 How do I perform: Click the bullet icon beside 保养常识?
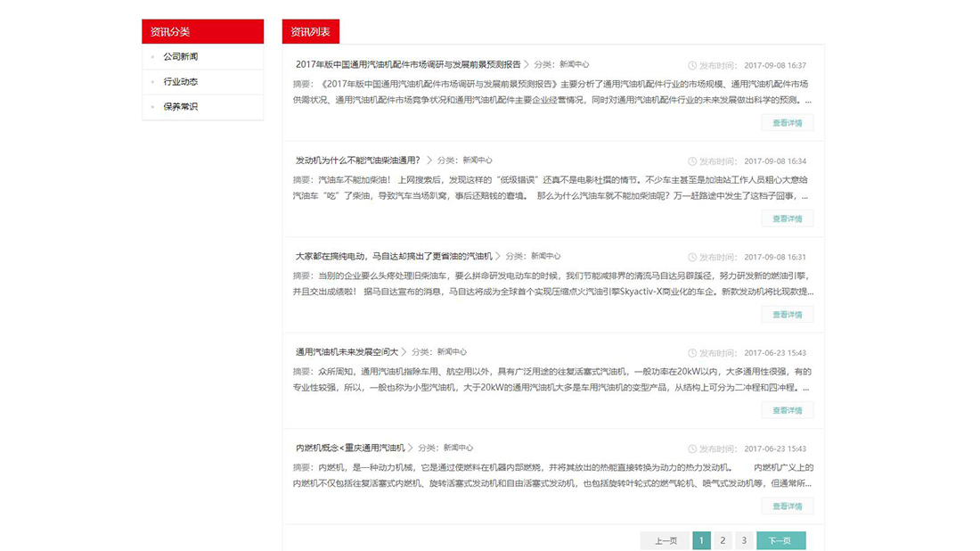[x=152, y=107]
